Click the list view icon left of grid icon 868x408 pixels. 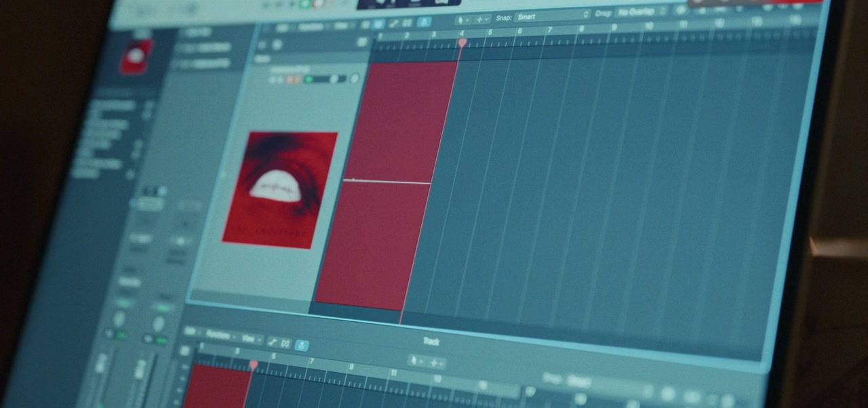point(365,25)
